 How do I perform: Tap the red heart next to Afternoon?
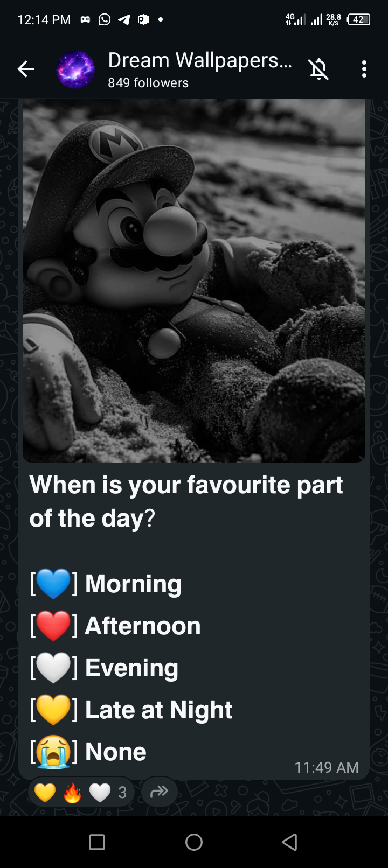(x=54, y=626)
